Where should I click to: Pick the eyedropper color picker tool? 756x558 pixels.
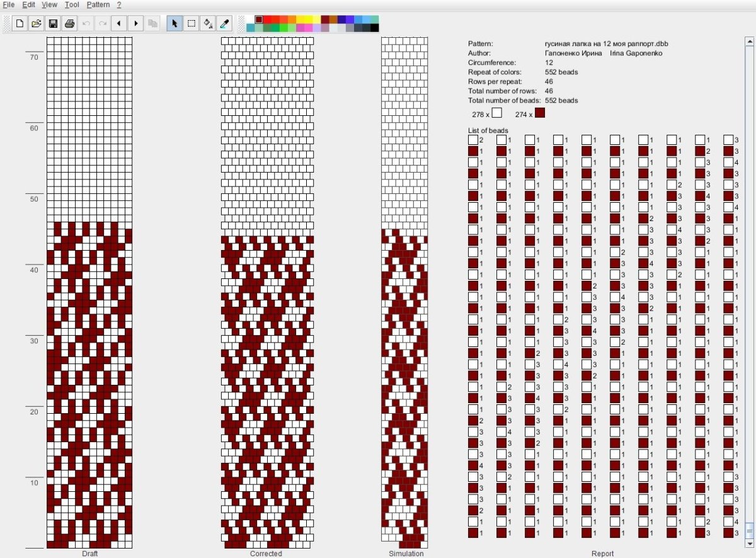[224, 24]
